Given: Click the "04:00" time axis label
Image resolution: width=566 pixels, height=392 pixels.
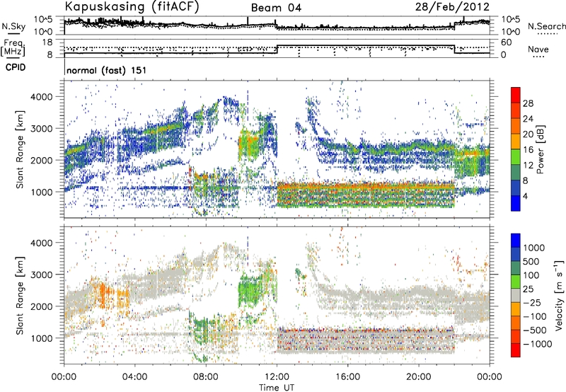Looking at the screenshot, I should 135,377.
